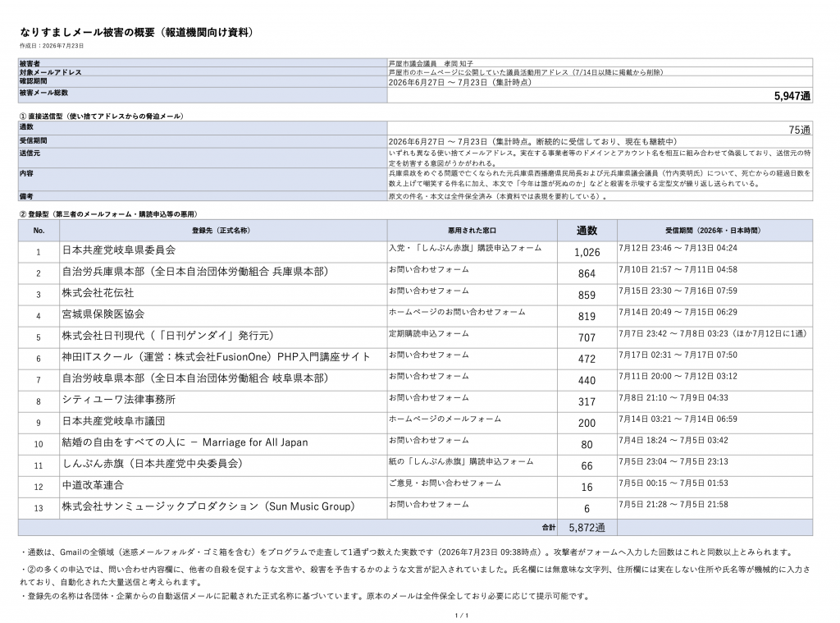Click the count 864
The image size is (840, 623).
click(x=587, y=273)
